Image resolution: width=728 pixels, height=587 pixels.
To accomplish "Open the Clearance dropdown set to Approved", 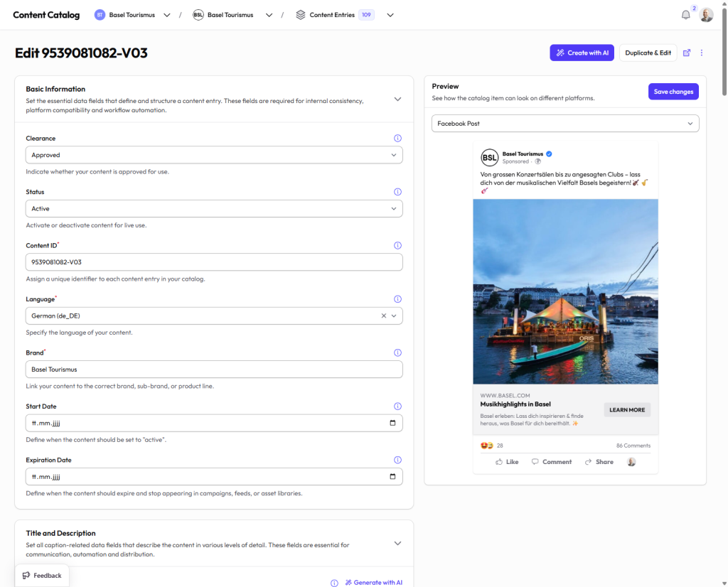I will (214, 155).
